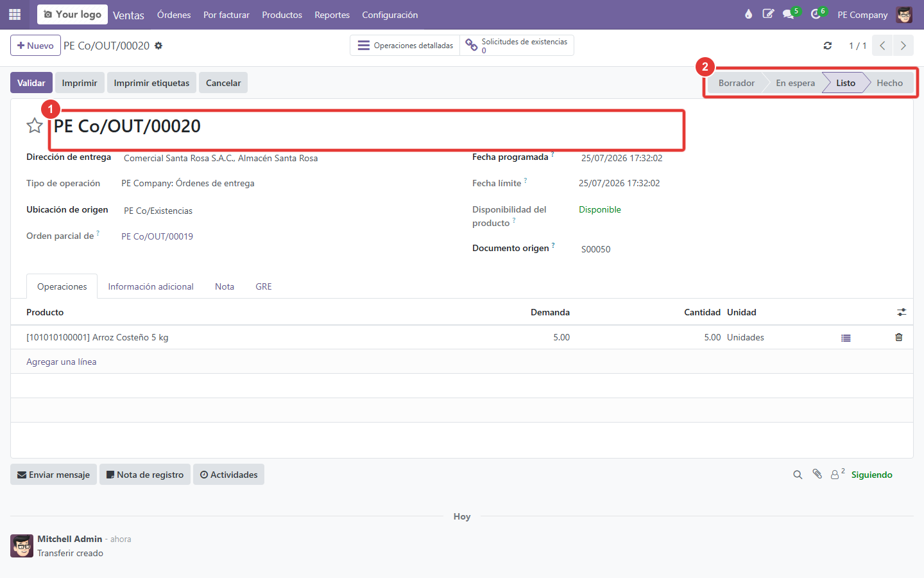Open PE Company selector in navbar

pyautogui.click(x=862, y=15)
